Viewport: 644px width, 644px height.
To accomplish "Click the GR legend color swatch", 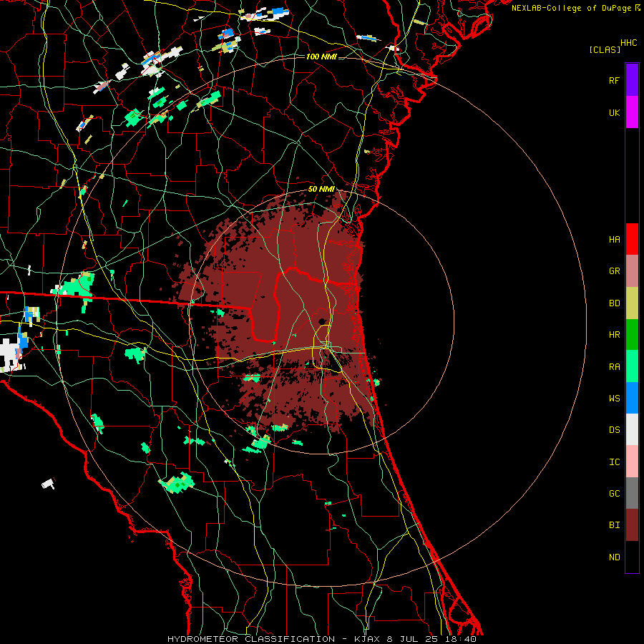I will 632,270.
